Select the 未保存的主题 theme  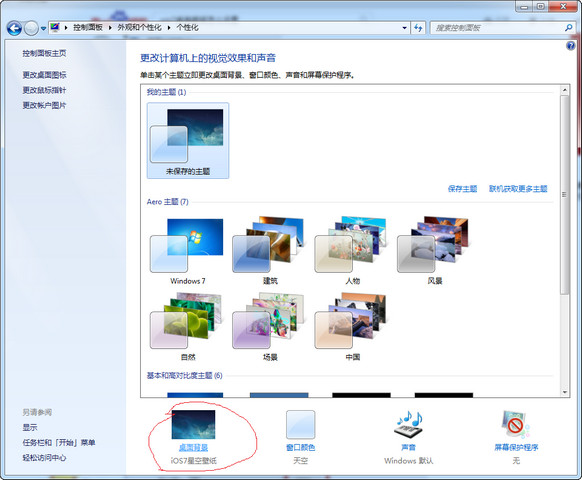pyautogui.click(x=188, y=141)
